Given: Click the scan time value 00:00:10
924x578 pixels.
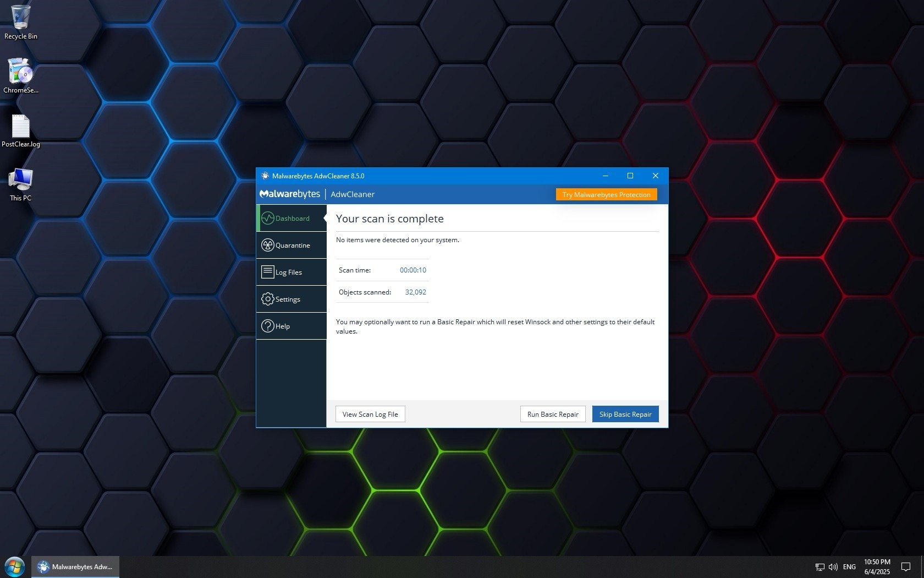Looking at the screenshot, I should 413,270.
